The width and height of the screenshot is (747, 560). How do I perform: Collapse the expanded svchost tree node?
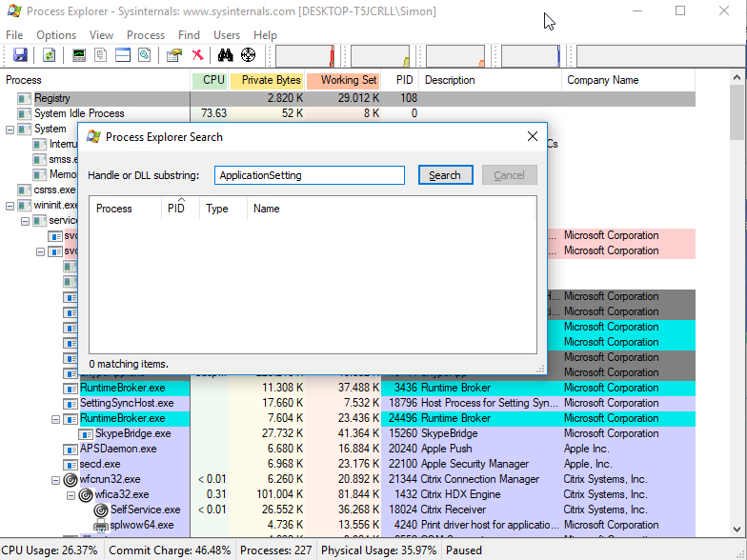pyautogui.click(x=40, y=251)
